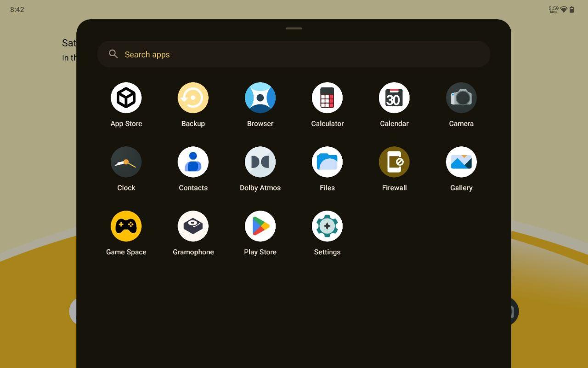Click the Search apps field

click(294, 54)
